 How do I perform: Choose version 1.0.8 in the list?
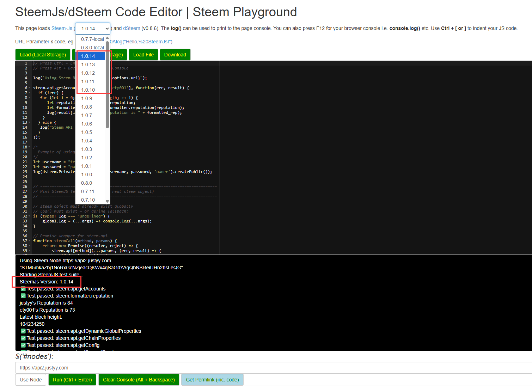click(91, 107)
